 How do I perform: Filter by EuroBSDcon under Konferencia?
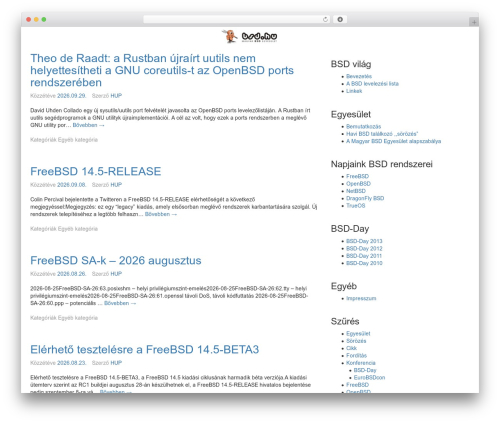[x=369, y=377]
